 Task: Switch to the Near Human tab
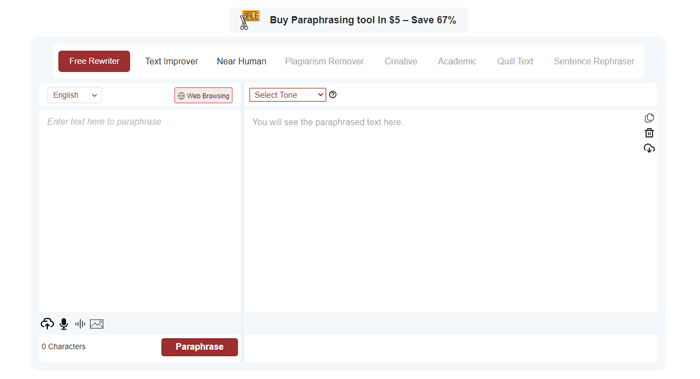[242, 61]
